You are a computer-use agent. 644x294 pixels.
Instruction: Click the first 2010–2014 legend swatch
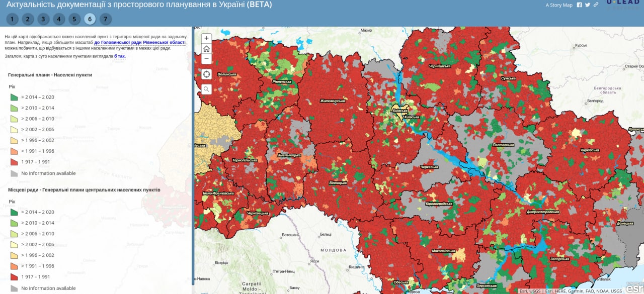click(x=15, y=108)
